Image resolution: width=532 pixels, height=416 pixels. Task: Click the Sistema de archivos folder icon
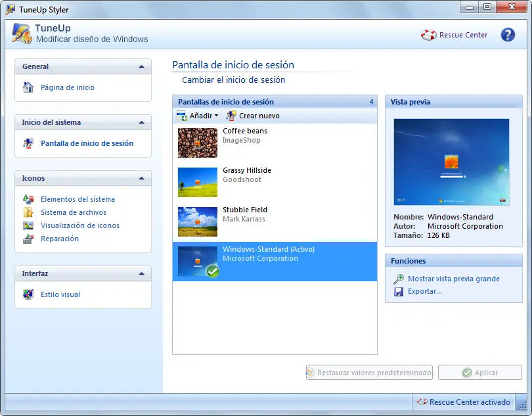pos(28,212)
